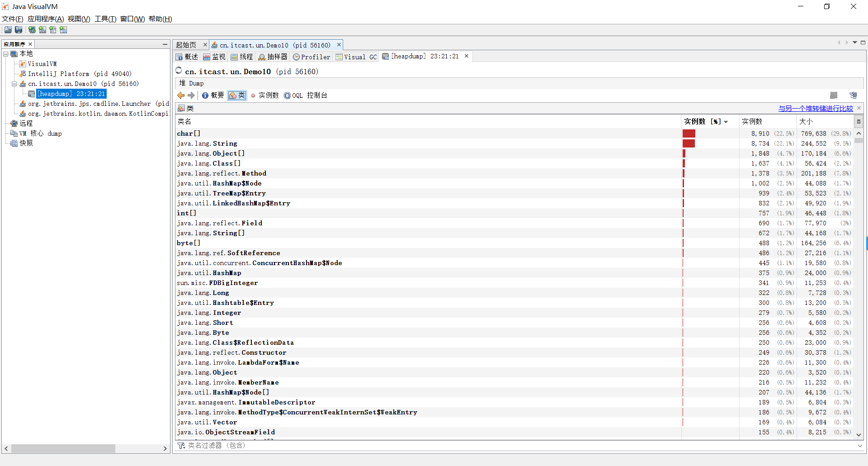The width and height of the screenshot is (868, 466).
Task: Switch to the 概要 summary view
Action: click(213, 95)
